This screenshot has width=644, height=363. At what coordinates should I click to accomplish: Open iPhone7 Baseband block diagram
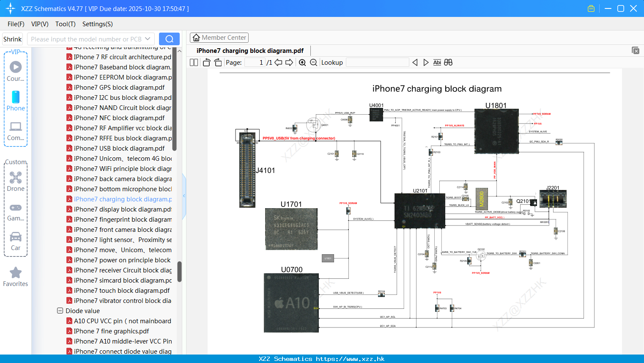[123, 67]
